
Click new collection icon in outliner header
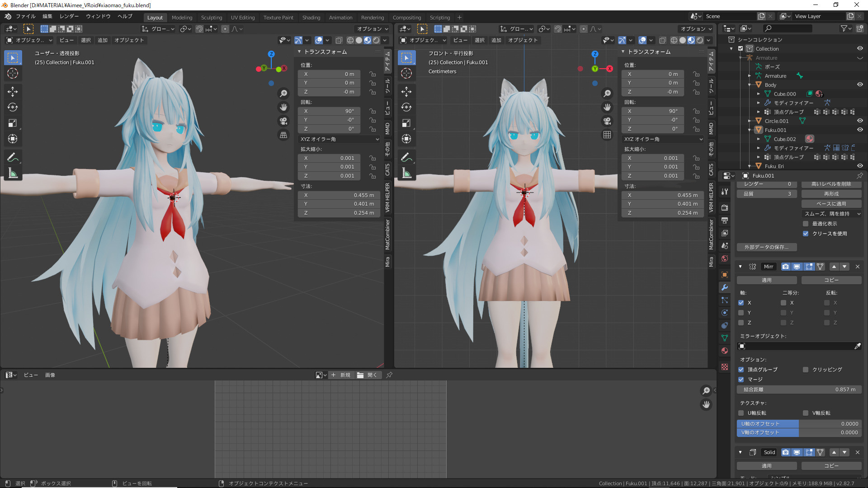[x=859, y=28]
